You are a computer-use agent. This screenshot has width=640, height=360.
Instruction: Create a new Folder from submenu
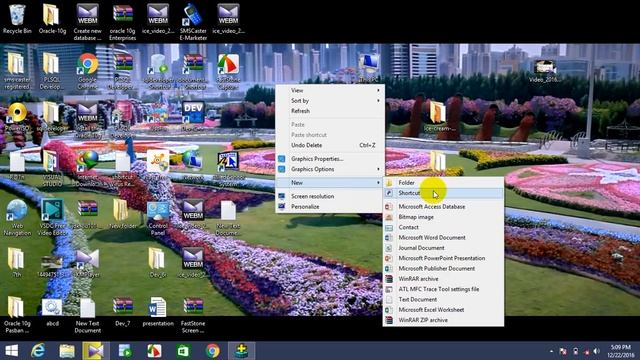(443, 182)
